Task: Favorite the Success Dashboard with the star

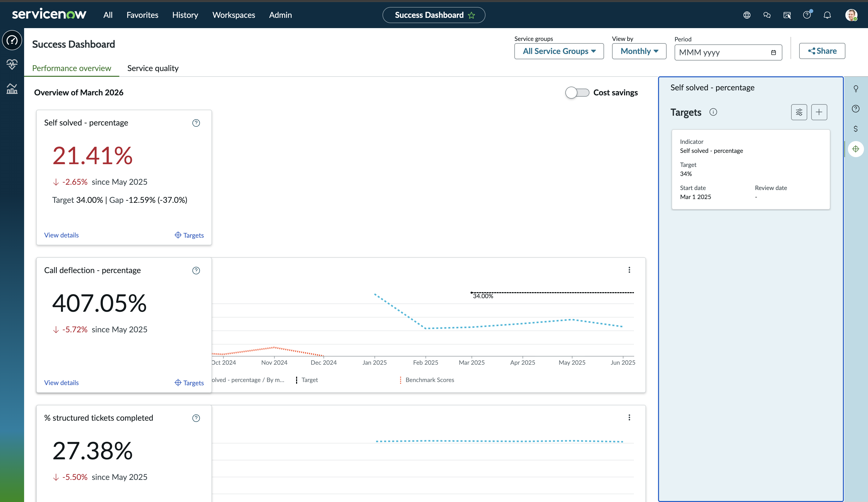Action: coord(471,15)
